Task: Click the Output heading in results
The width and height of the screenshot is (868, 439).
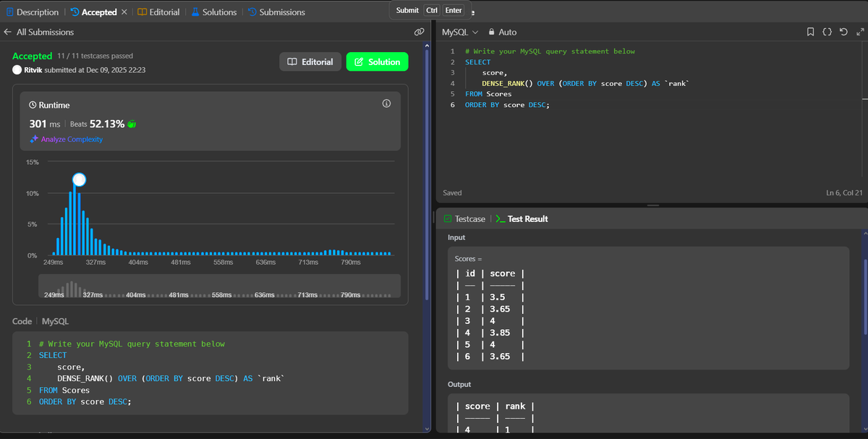Action: pos(459,385)
